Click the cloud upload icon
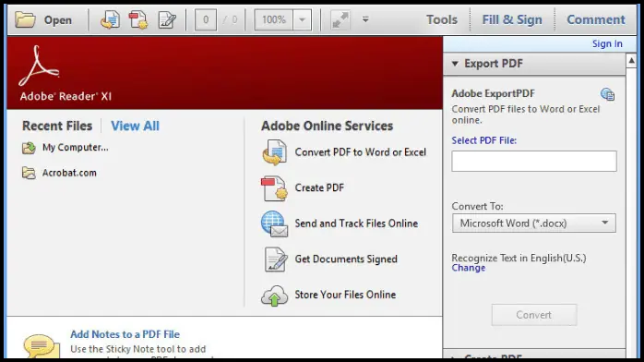The image size is (644, 362). (274, 296)
